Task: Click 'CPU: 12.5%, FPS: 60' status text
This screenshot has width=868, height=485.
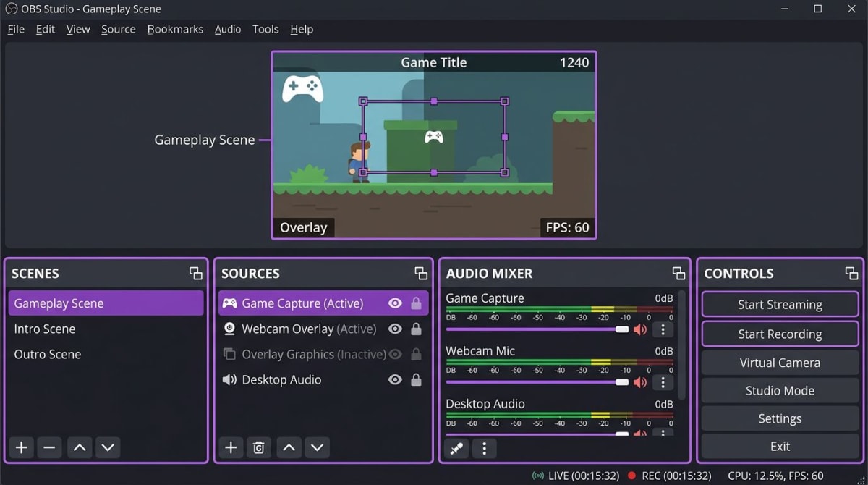Action: (775, 476)
